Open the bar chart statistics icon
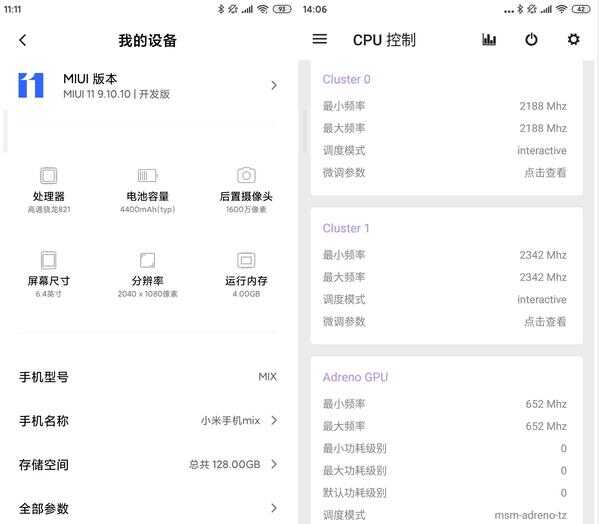Image resolution: width=599 pixels, height=524 pixels. coord(489,39)
